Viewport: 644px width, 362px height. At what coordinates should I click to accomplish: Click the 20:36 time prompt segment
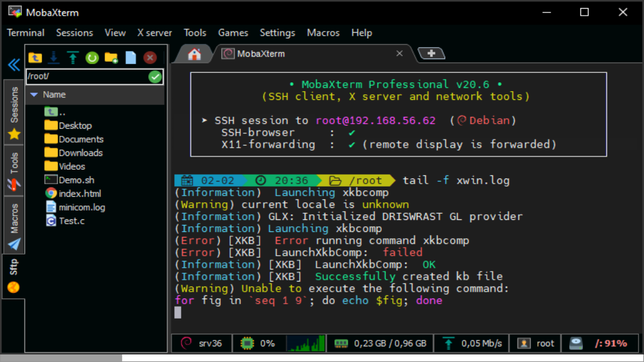[x=284, y=180]
